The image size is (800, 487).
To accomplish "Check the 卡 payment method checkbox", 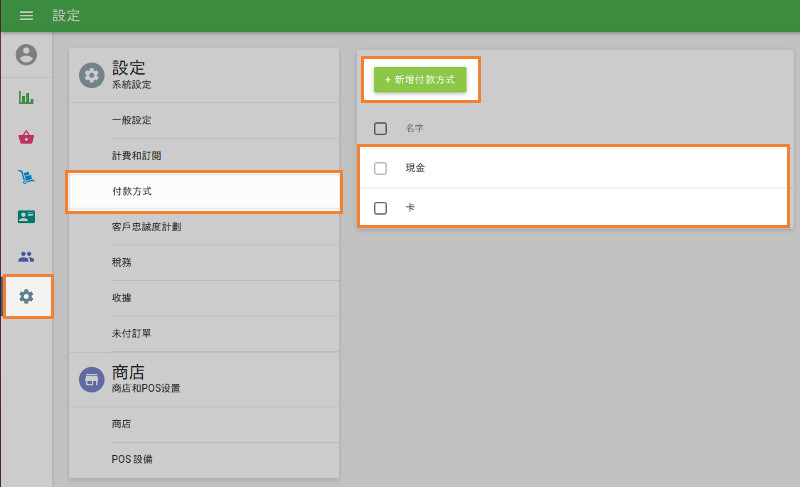I will [380, 208].
